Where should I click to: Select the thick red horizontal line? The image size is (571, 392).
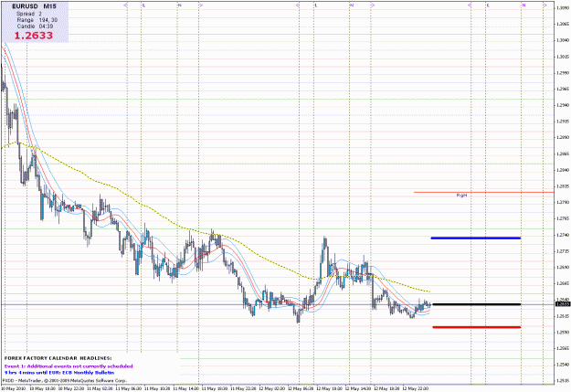click(477, 327)
